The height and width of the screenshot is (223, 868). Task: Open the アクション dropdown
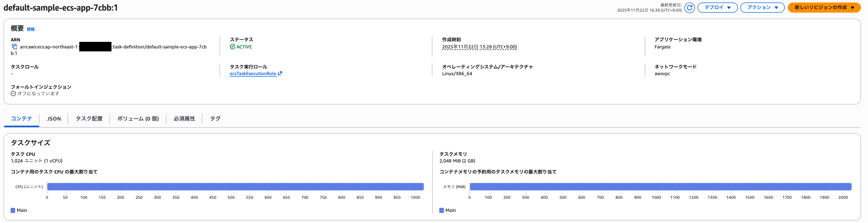tap(762, 8)
